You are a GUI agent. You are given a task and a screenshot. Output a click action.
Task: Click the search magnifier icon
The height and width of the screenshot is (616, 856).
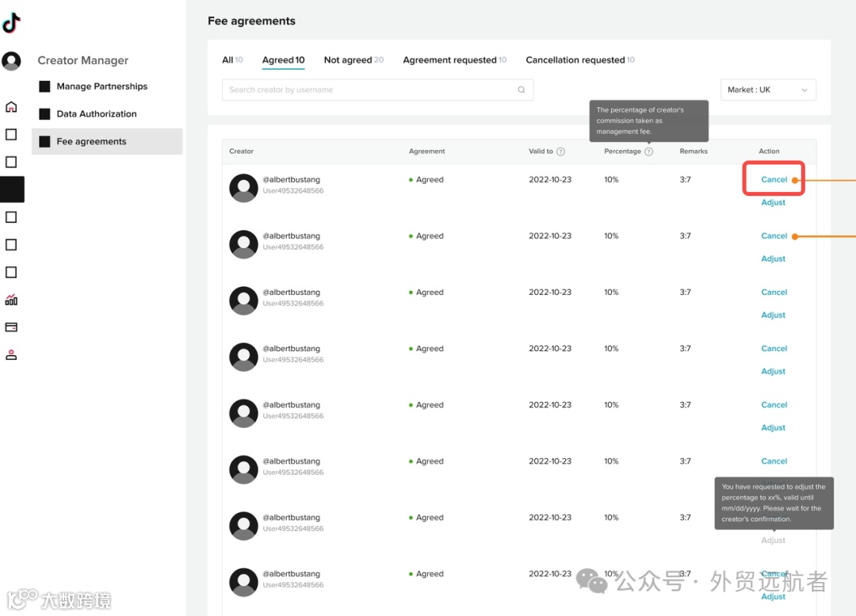click(522, 90)
